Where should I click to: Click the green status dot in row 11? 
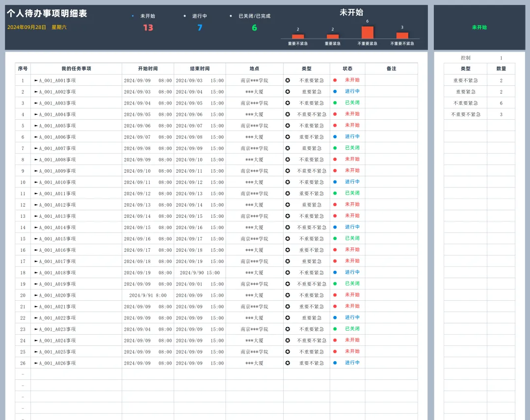click(335, 193)
